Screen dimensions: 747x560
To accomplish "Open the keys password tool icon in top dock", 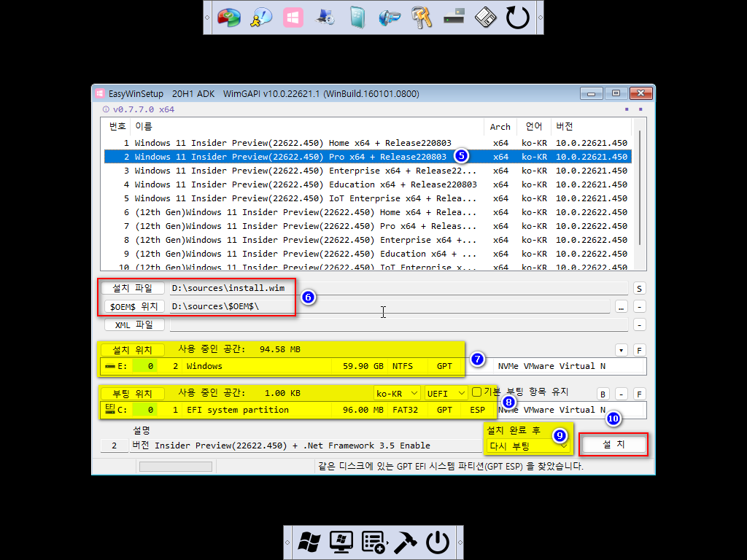I will [422, 17].
